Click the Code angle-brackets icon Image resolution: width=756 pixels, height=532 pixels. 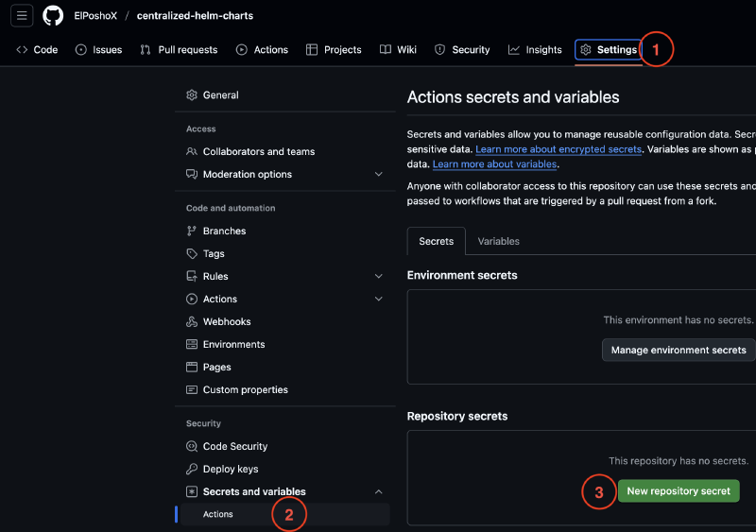[22, 50]
